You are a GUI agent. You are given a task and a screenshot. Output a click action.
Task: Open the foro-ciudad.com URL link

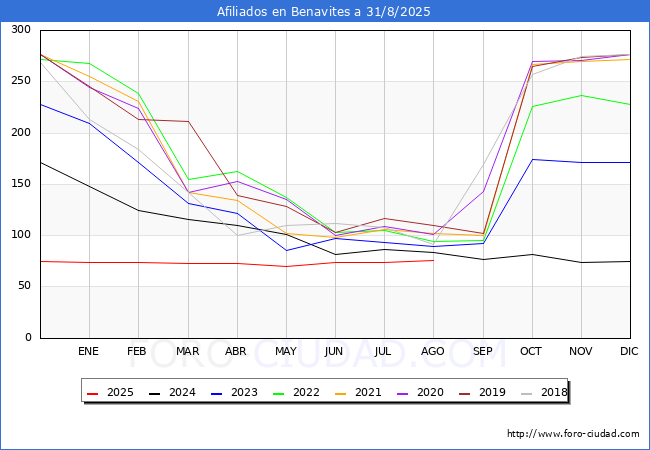tap(573, 433)
